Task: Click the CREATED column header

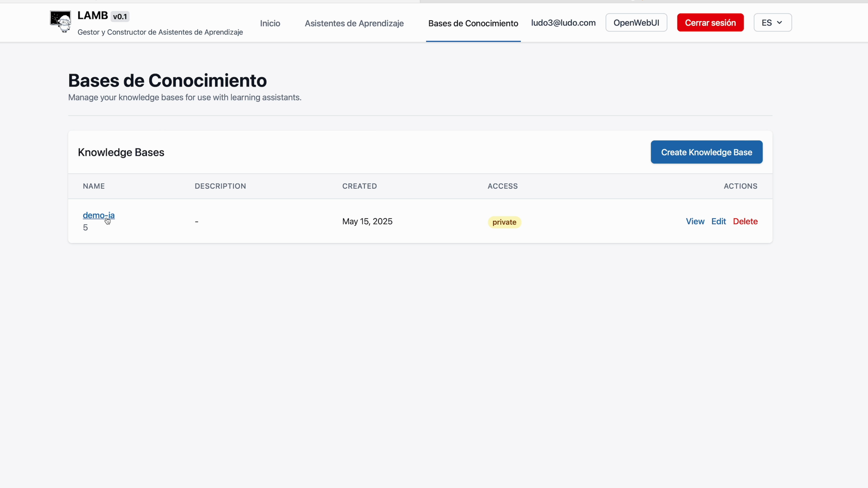Action: 359,186
